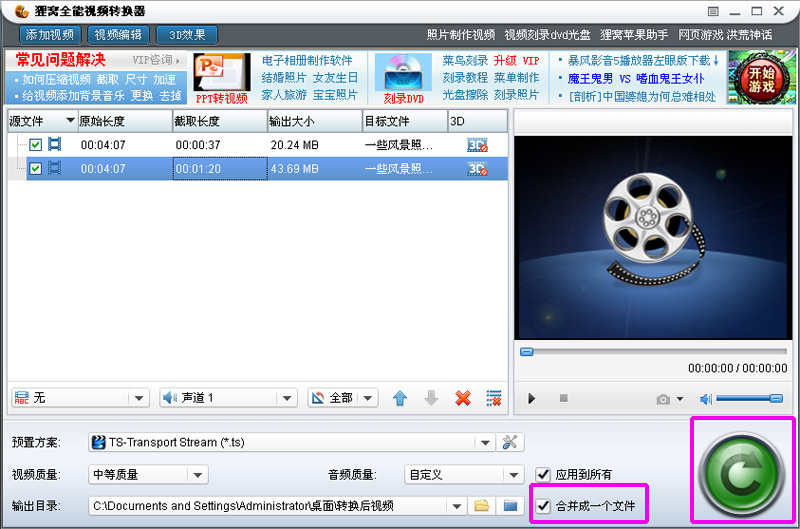800x529 pixels.
Task: Stop the preview playback
Action: tap(564, 398)
